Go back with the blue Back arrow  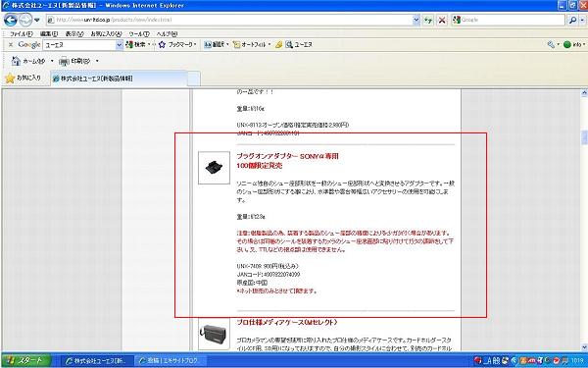(x=11, y=20)
